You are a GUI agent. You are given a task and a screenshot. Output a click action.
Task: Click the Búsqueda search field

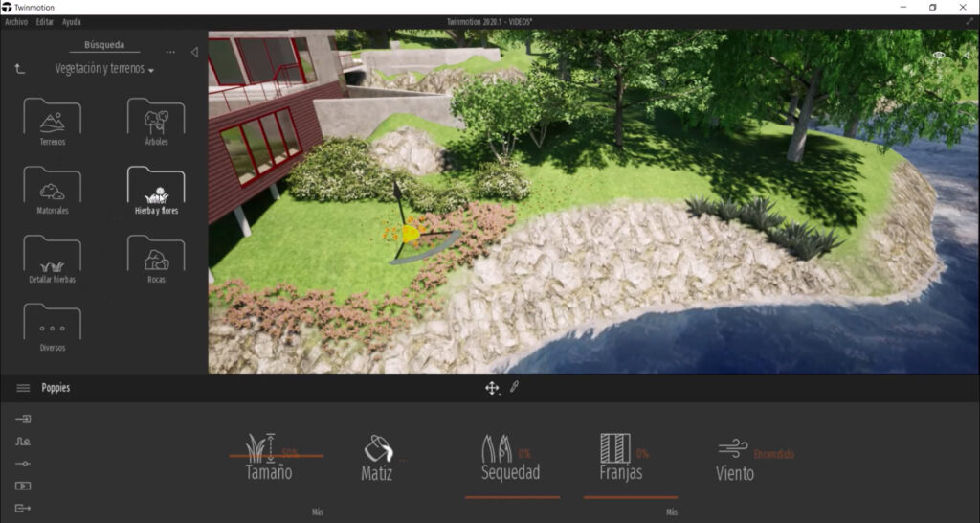coord(104,45)
